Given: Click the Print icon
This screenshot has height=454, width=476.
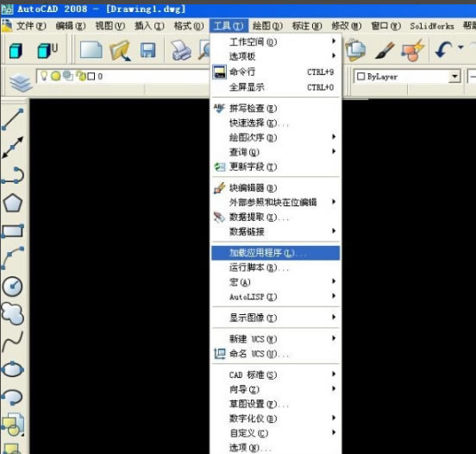Looking at the screenshot, I should pos(181,50).
